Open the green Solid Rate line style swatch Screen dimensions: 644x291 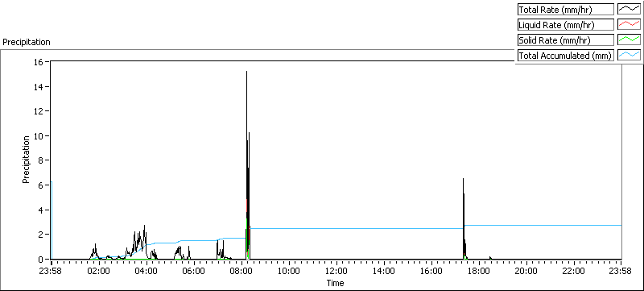(x=630, y=40)
